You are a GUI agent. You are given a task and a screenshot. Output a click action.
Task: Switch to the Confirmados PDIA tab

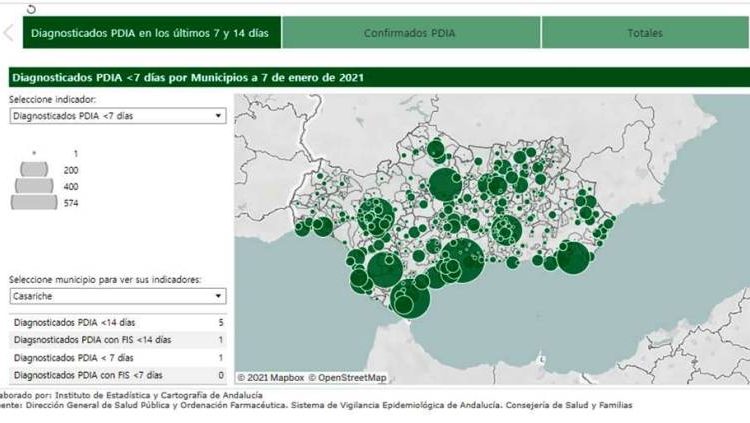pyautogui.click(x=410, y=33)
